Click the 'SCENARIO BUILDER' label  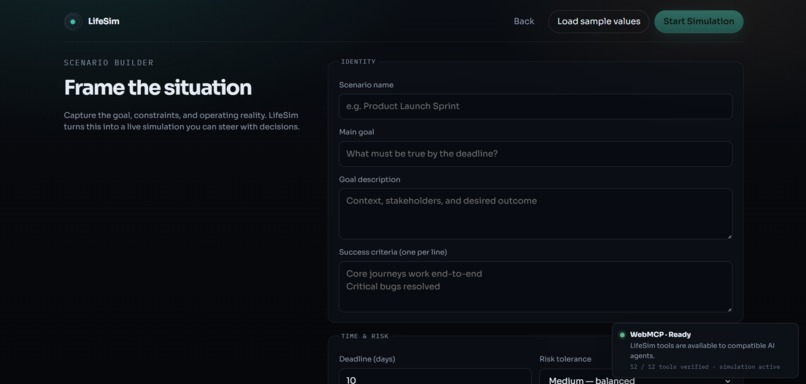108,63
